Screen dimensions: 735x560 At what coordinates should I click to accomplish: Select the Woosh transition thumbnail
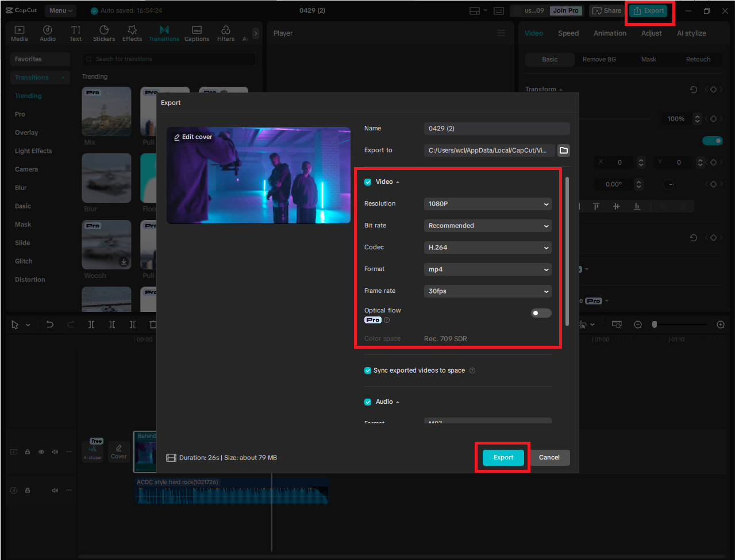[x=106, y=245]
